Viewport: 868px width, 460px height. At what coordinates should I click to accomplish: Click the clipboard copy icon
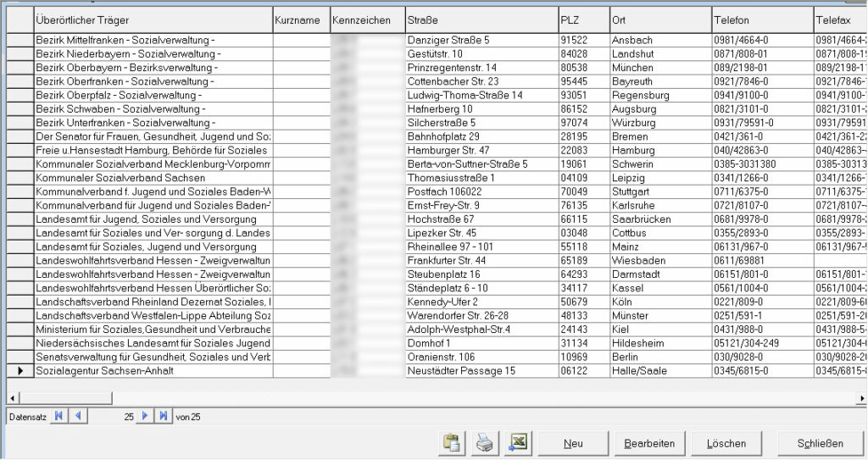(x=450, y=443)
